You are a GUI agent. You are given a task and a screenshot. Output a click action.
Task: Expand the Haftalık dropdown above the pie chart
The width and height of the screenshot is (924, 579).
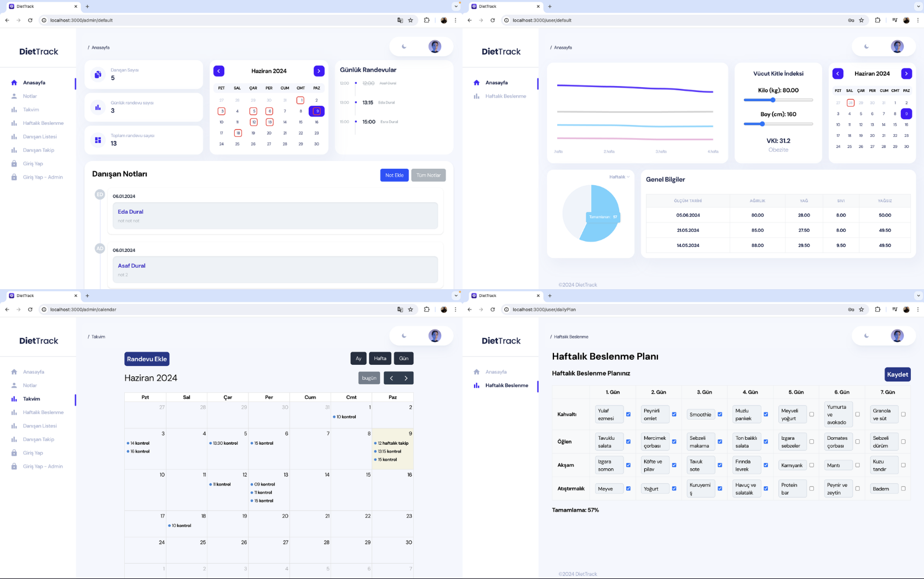pos(619,177)
